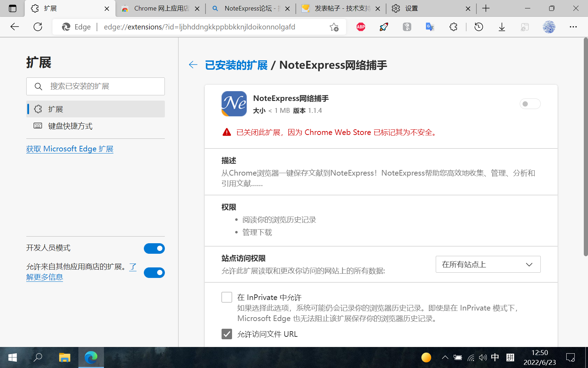
Task: Select 键盘快捷方式 in sidebar
Action: (x=96, y=126)
